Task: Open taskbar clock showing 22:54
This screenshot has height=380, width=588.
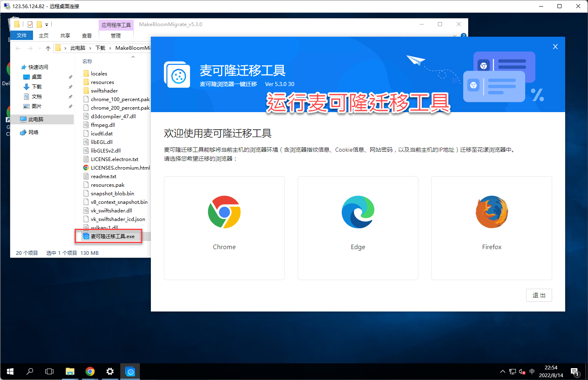Action: pos(551,371)
